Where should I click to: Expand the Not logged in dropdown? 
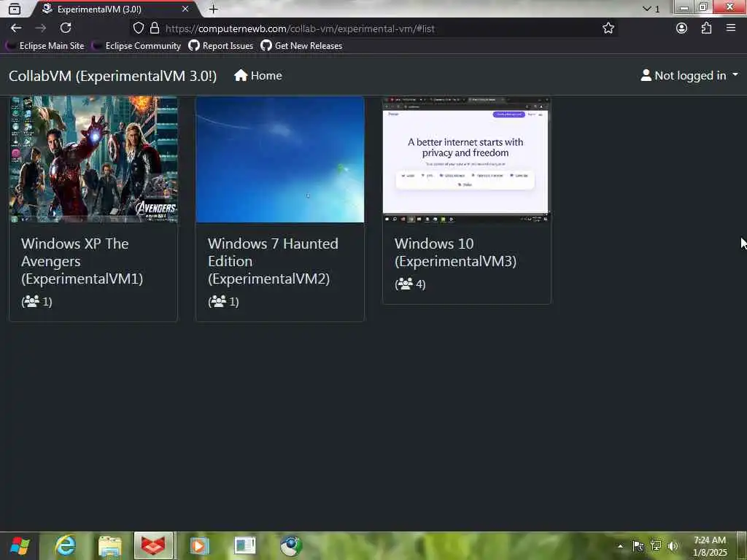pyautogui.click(x=689, y=76)
